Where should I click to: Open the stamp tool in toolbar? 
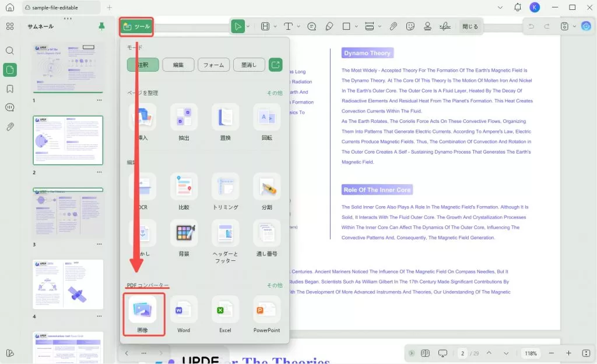(x=427, y=26)
